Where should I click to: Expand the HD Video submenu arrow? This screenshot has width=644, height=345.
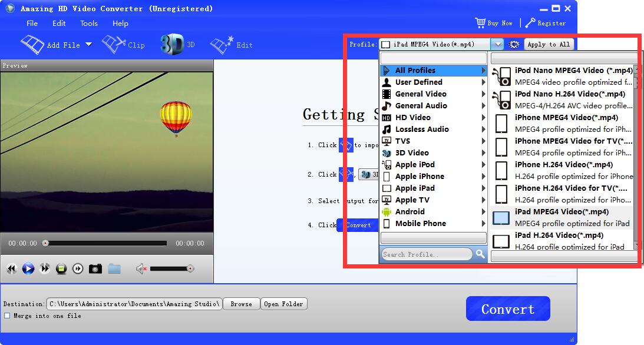483,117
